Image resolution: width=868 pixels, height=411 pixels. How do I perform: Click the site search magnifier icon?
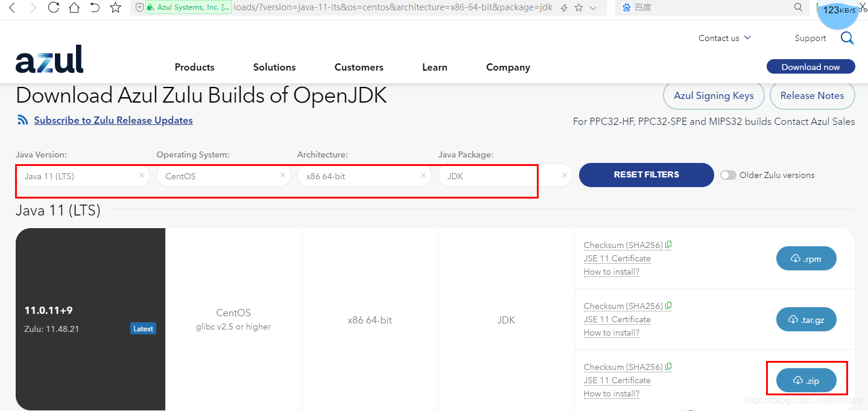tap(847, 38)
